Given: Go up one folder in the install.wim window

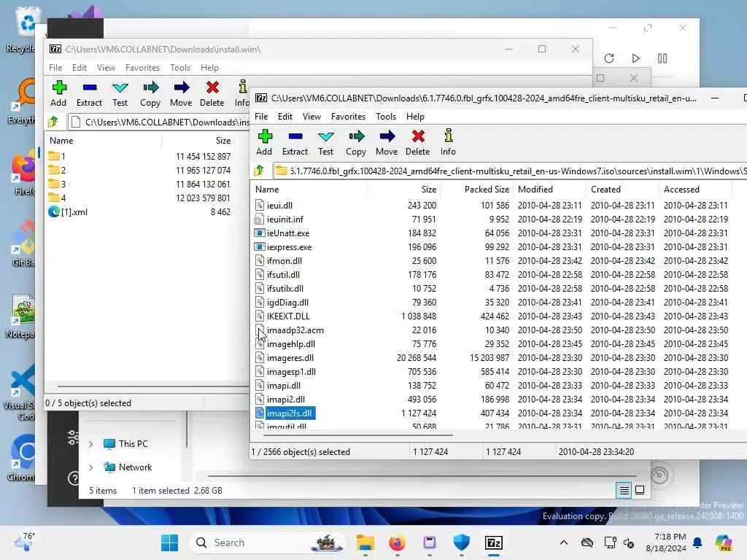Looking at the screenshot, I should (x=53, y=122).
